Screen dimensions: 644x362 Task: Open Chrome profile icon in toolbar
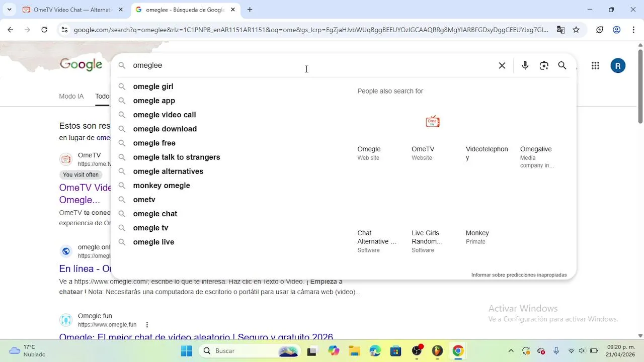pos(616,30)
